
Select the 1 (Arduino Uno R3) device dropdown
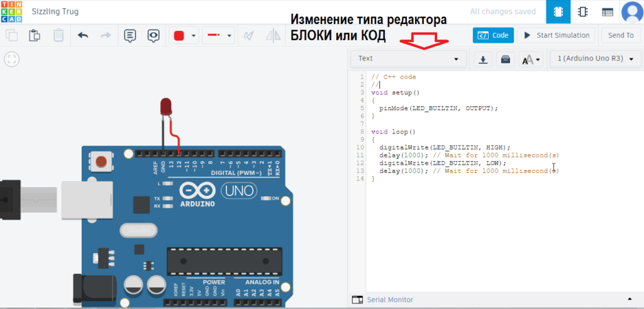point(595,59)
